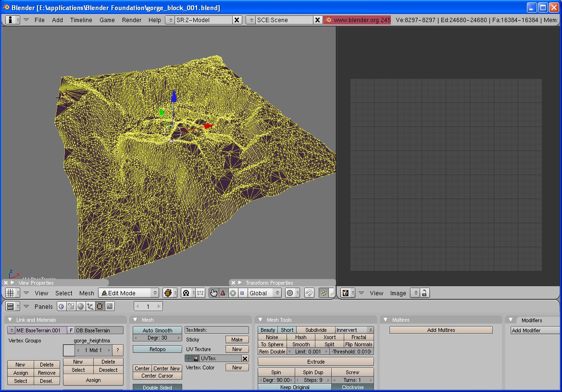562x392 pixels.
Task: Toggle Double Sided mesh option
Action: (157, 388)
